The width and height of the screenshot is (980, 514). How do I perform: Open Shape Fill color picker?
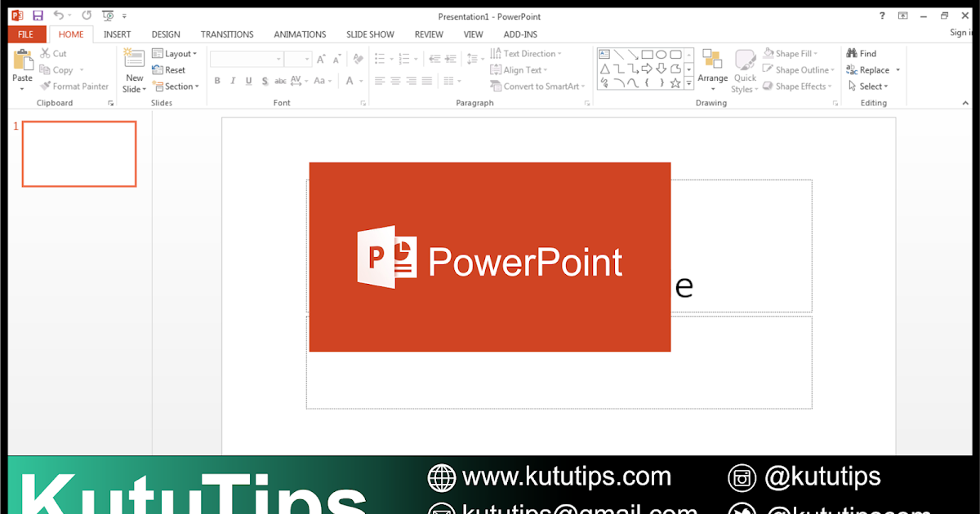(x=791, y=54)
